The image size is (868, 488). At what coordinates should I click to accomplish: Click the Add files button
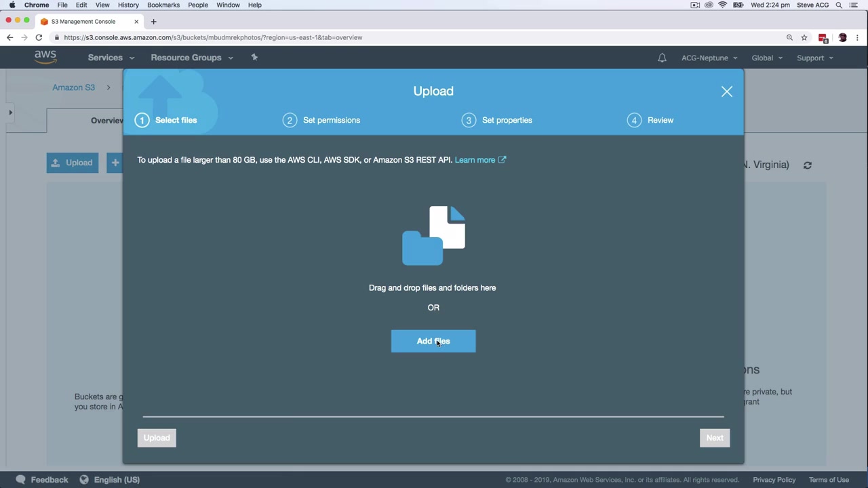click(x=433, y=342)
